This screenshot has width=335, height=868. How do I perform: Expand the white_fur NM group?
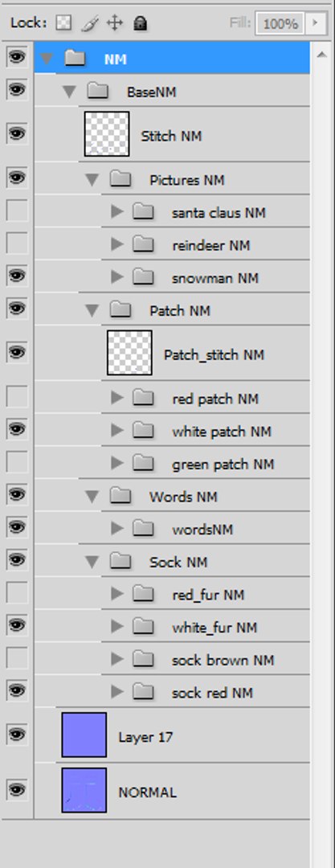pos(116,627)
